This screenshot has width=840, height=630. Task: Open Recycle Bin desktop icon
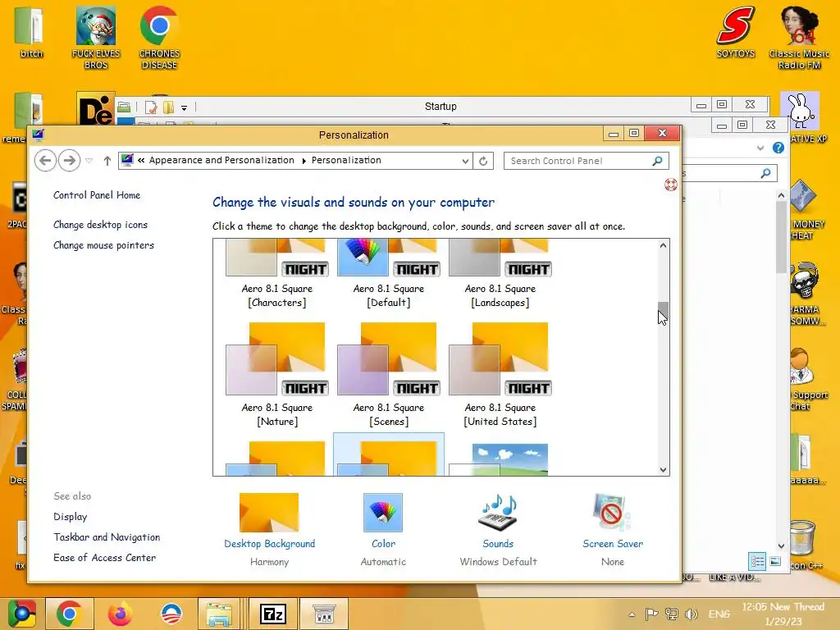(x=802, y=544)
